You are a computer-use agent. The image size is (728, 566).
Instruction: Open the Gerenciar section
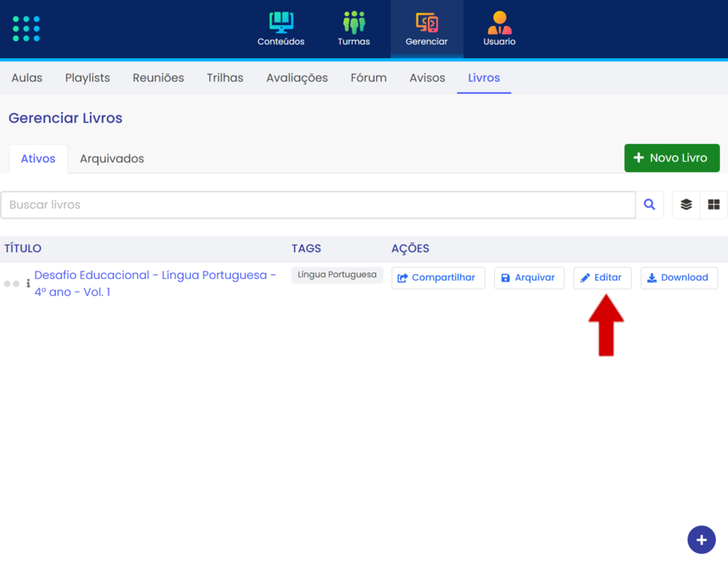426,29
